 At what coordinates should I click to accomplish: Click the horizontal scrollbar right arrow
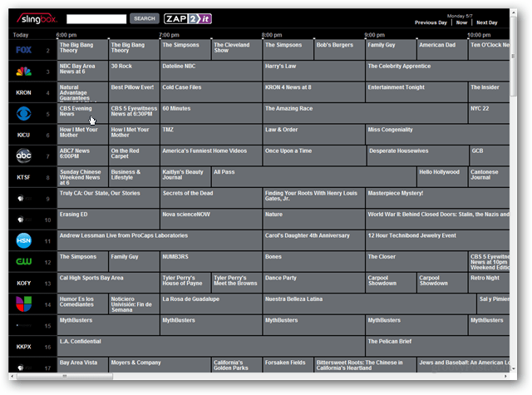pos(505,376)
